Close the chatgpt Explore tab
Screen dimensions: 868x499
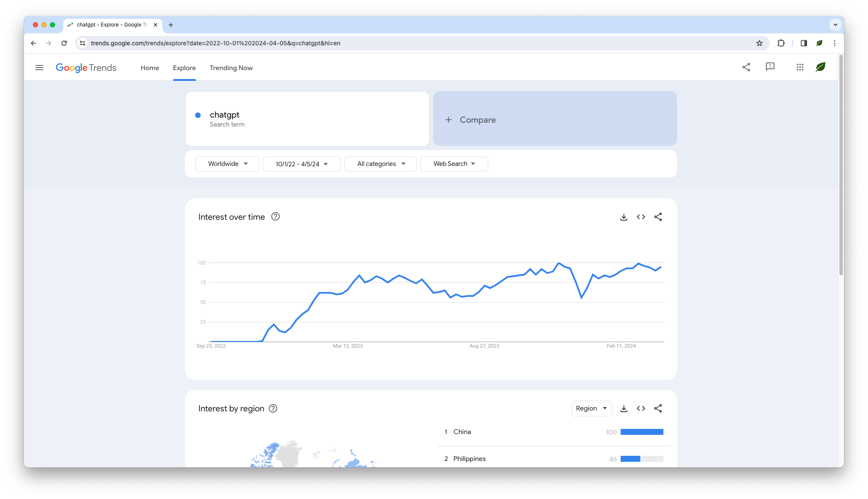(x=155, y=25)
